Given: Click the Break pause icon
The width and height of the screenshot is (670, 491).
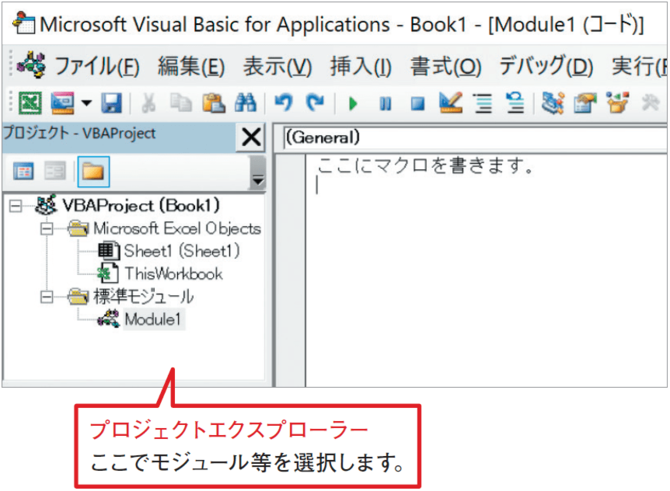Looking at the screenshot, I should 385,103.
